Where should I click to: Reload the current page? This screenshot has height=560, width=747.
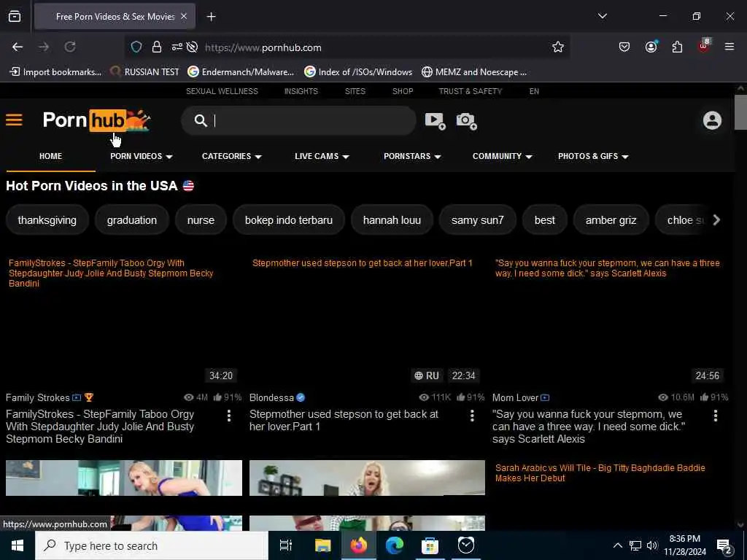(70, 47)
